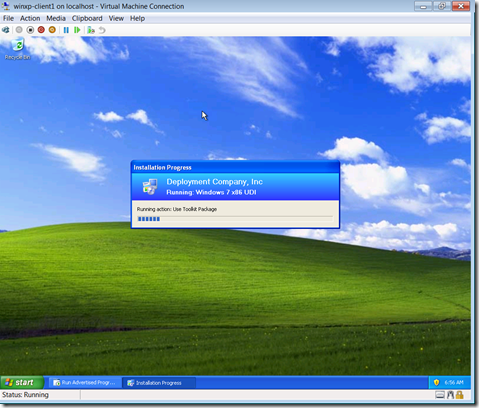Click the installation progress bar
The image size is (479, 408).
tap(235, 219)
